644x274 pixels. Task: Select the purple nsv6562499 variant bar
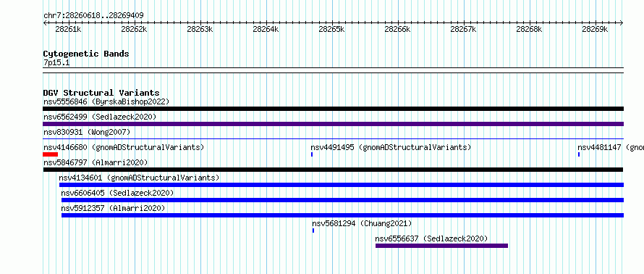[x=333, y=124]
